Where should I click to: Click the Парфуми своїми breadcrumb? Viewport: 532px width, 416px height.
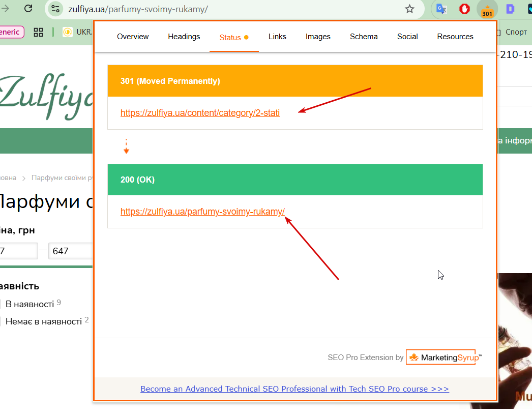(x=62, y=178)
